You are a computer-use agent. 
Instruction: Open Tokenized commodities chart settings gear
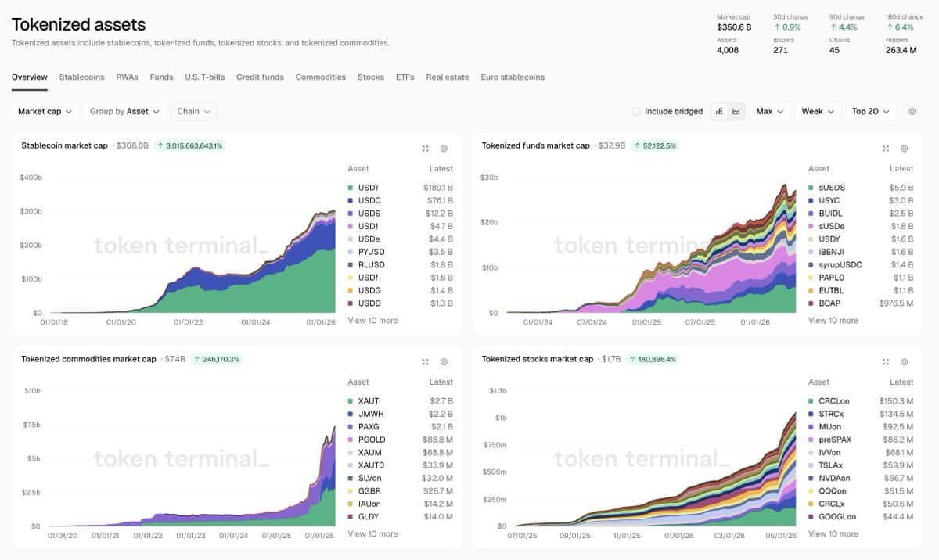click(444, 362)
